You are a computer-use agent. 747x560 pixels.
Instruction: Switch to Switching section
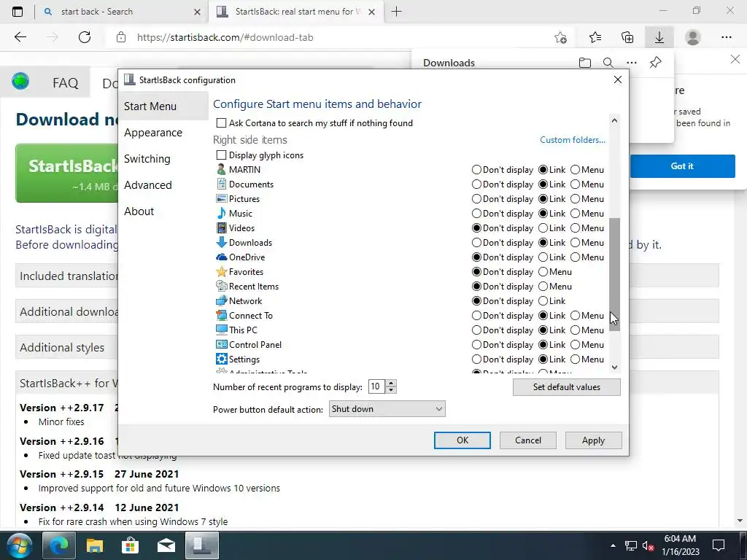[147, 158]
